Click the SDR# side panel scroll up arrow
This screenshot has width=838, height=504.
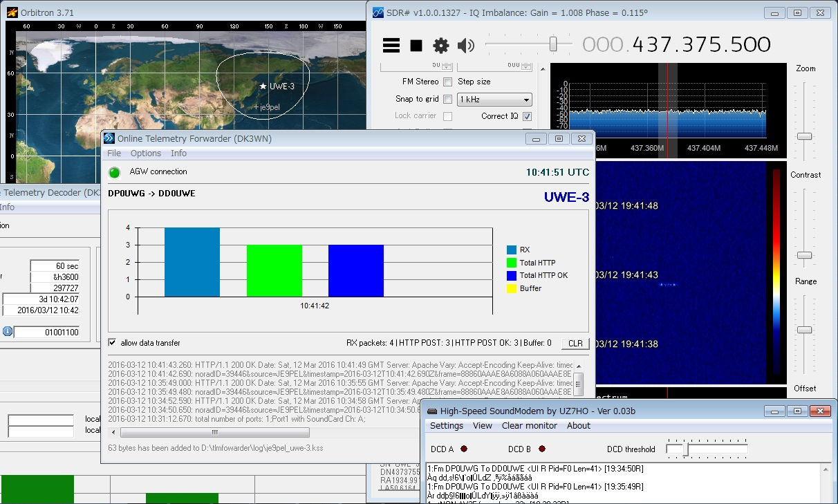tap(542, 68)
